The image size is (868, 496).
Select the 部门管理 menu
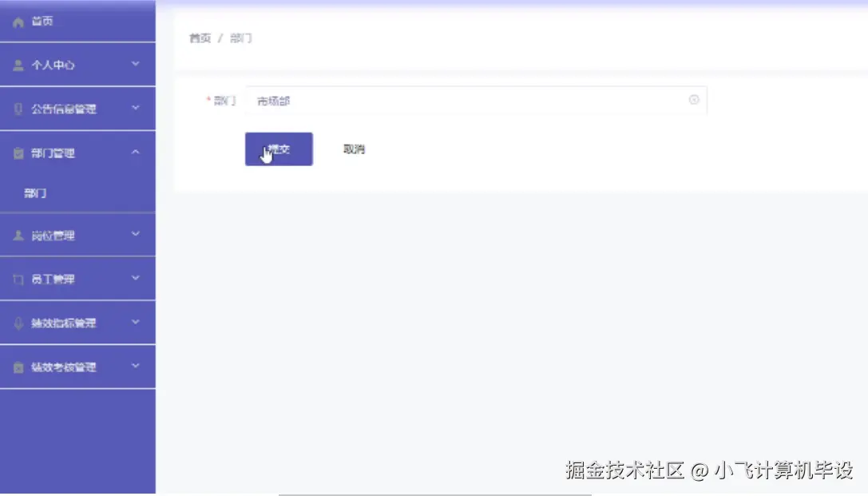click(77, 153)
